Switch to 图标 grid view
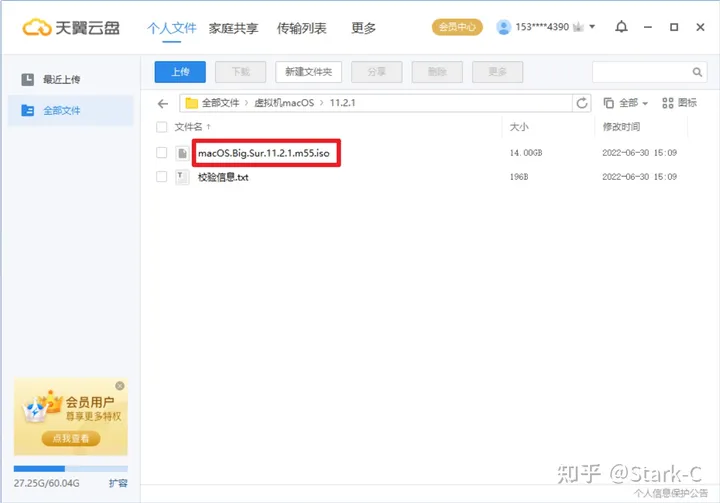This screenshot has width=720, height=503. click(679, 103)
